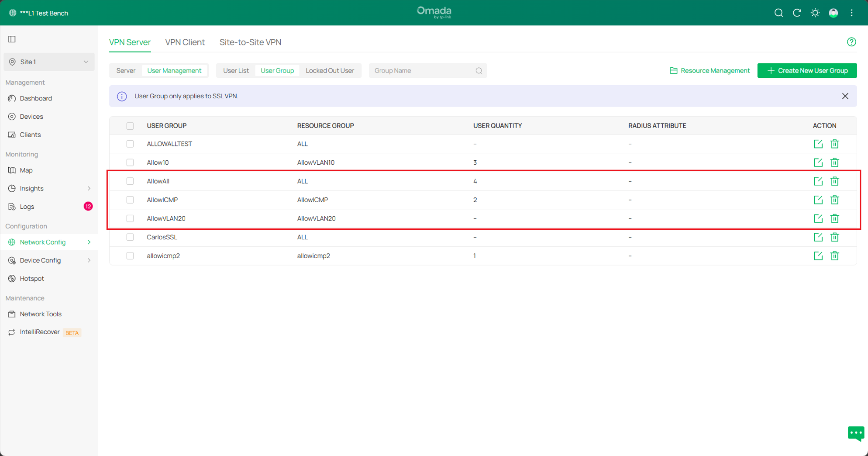The image size is (868, 456).
Task: Go to Dashboard in sidebar
Action: 36,98
